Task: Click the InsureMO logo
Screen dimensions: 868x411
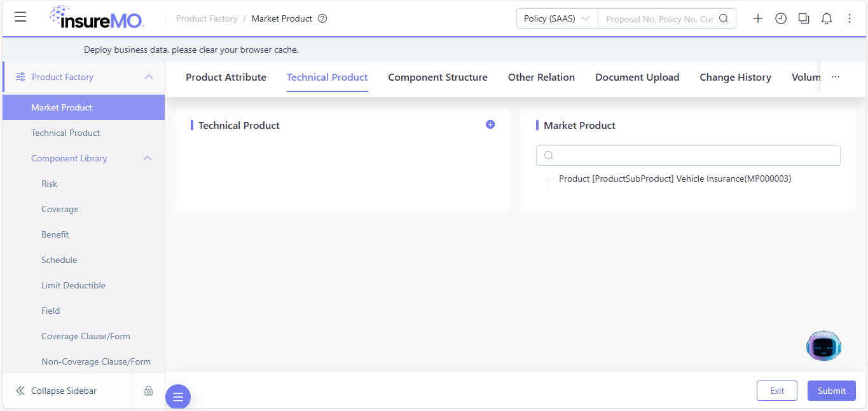Action: [97, 17]
